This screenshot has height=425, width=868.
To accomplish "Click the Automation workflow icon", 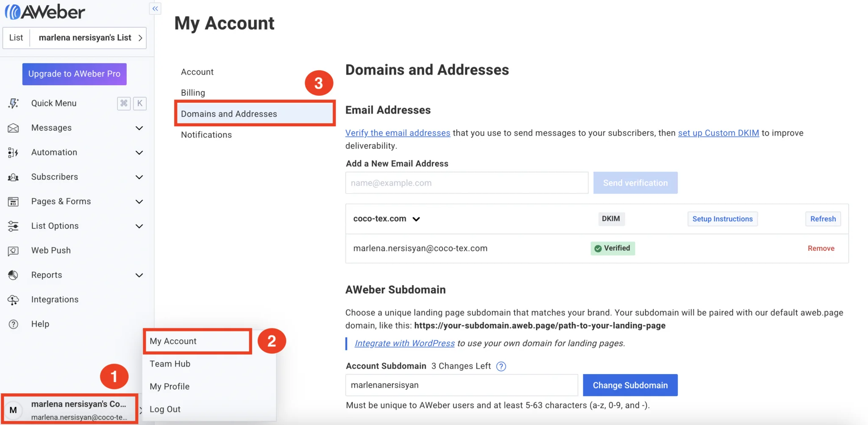I will click(x=14, y=153).
